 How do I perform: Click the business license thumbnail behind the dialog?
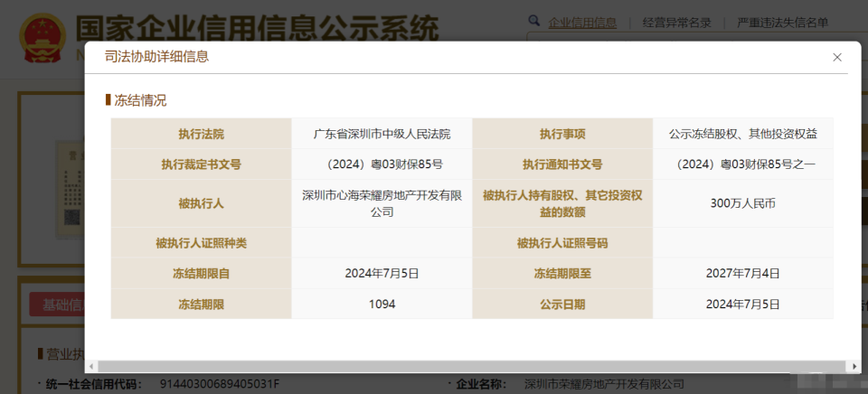[x=71, y=188]
